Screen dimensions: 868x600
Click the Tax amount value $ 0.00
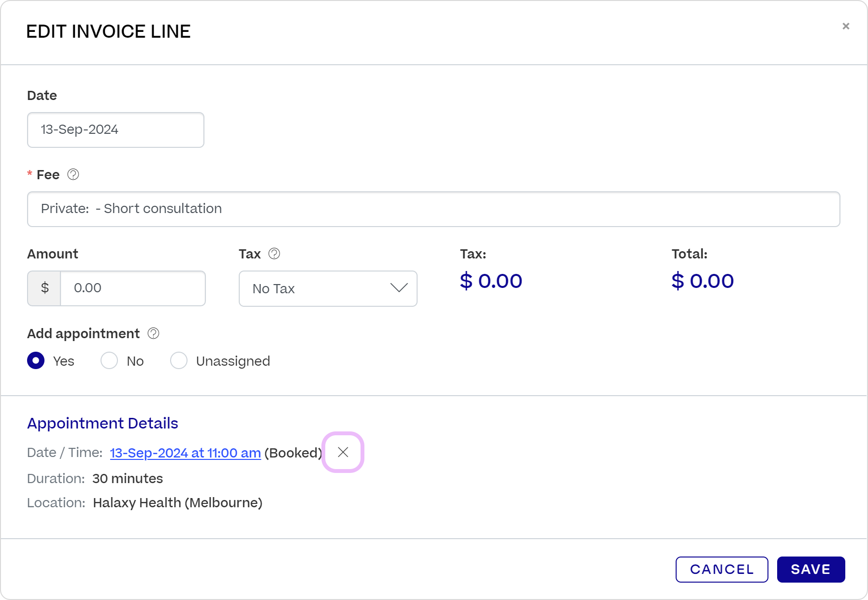pos(491,281)
